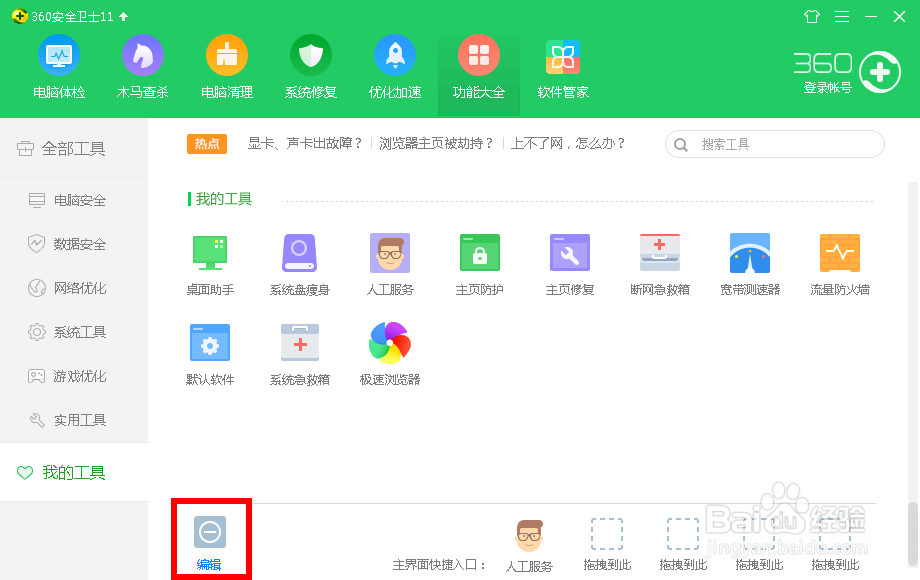Click the vertical scrollbar on the right
The image size is (920, 580).
click(912, 533)
